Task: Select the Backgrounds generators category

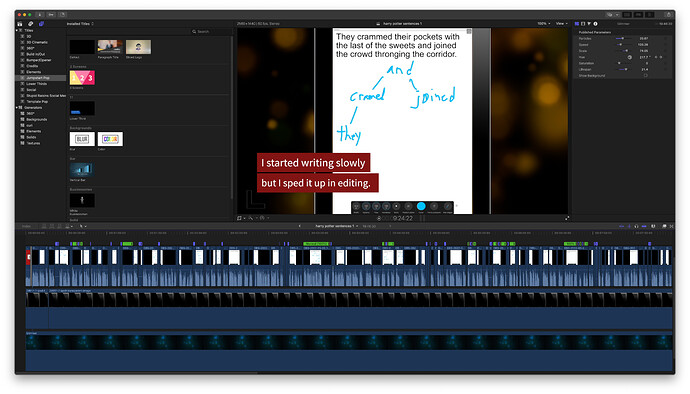Action: [37, 119]
